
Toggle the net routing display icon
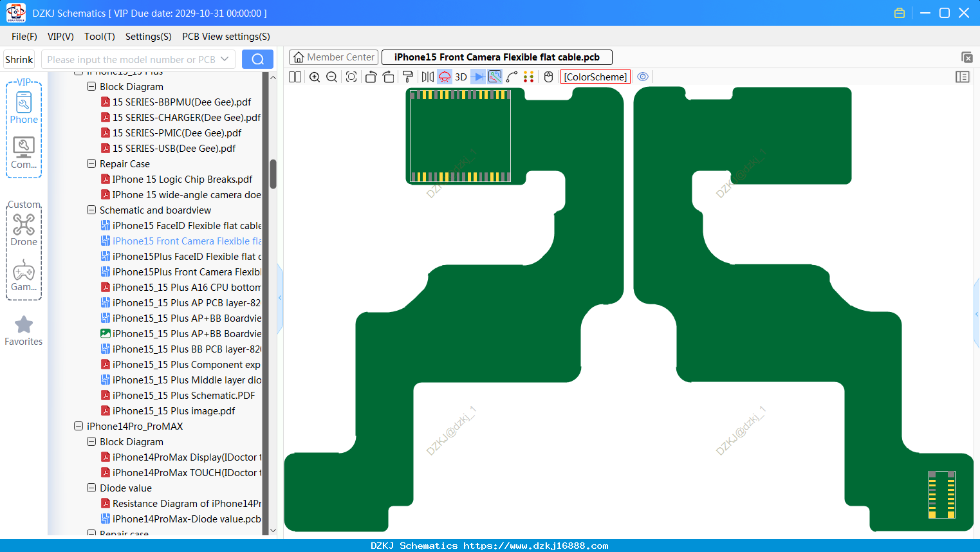click(x=495, y=77)
